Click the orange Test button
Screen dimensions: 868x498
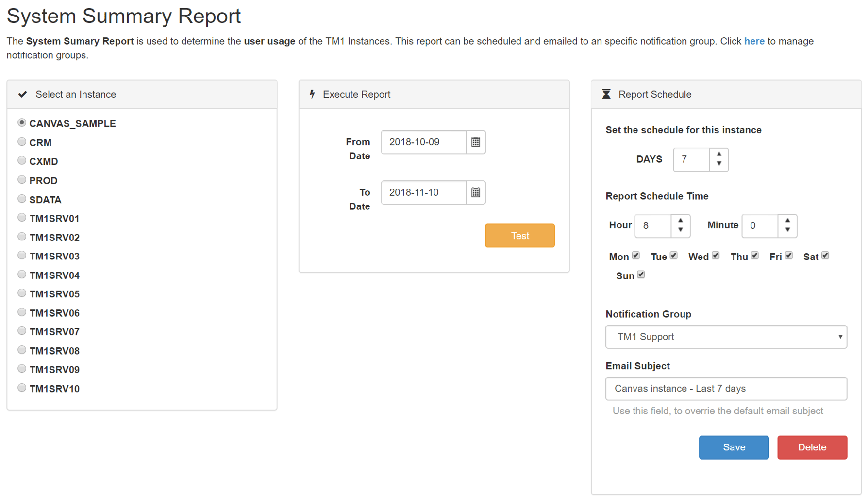tap(520, 236)
